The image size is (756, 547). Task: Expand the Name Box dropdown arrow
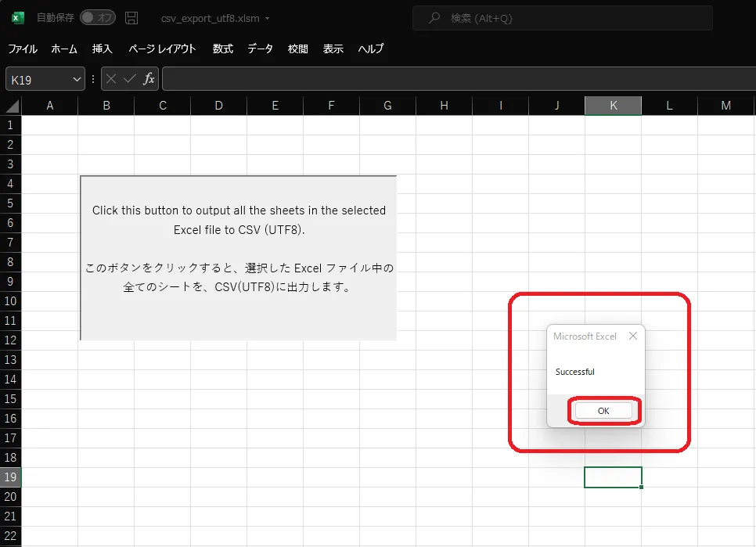[77, 79]
